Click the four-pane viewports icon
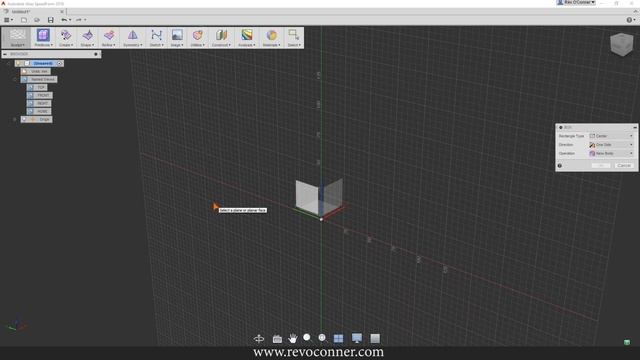Viewport: 640px width, 360px height. coord(338,338)
